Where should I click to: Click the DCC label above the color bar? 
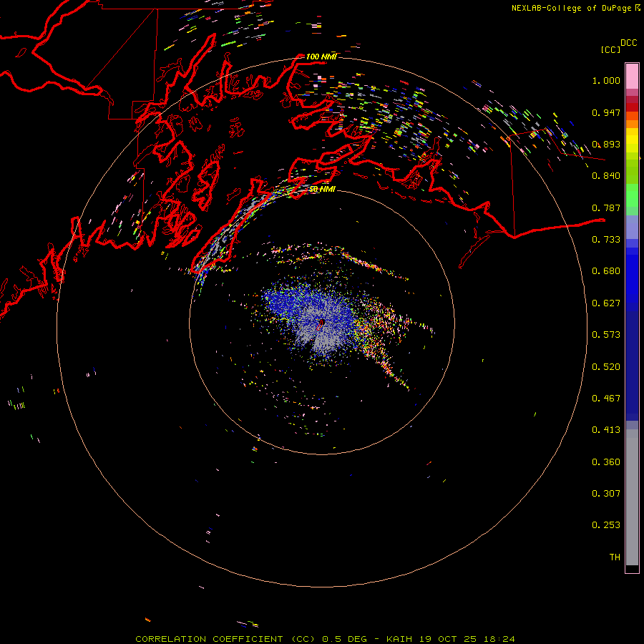pyautogui.click(x=629, y=43)
